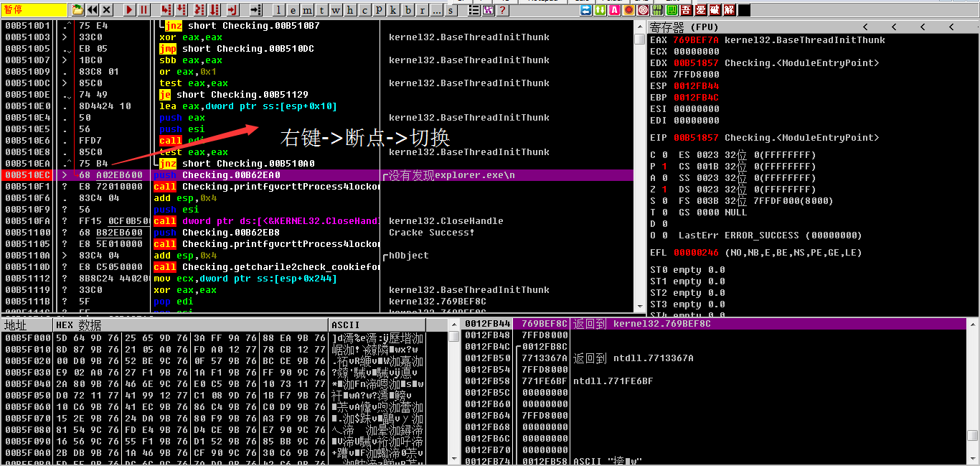
Task: Select the Z flag value in registers
Action: coord(664,189)
